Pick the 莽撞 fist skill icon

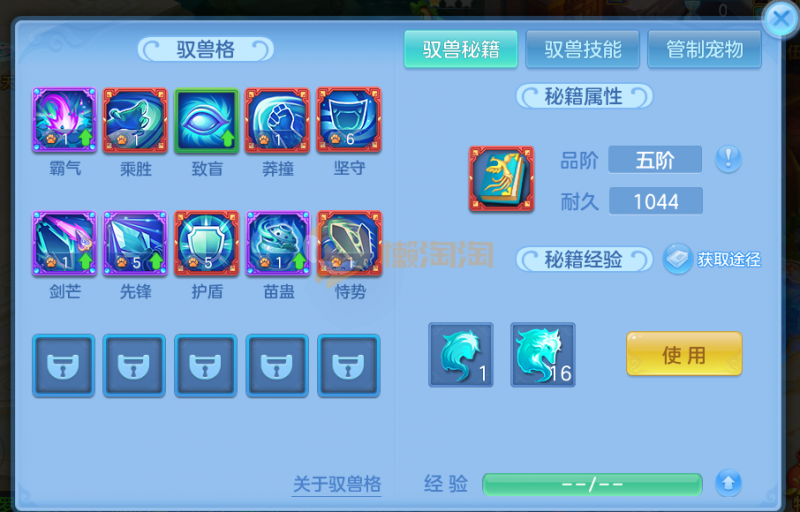pyautogui.click(x=278, y=120)
